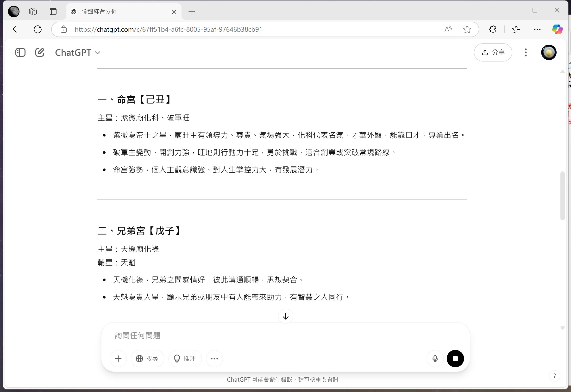Image resolution: width=571 pixels, height=392 pixels.
Task: Click the 詢問任何問題 message input field
Action: (x=270, y=335)
